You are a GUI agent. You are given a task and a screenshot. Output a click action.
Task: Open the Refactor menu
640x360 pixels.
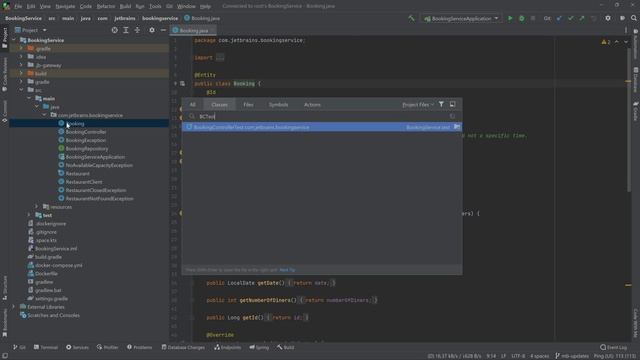coord(106,7)
